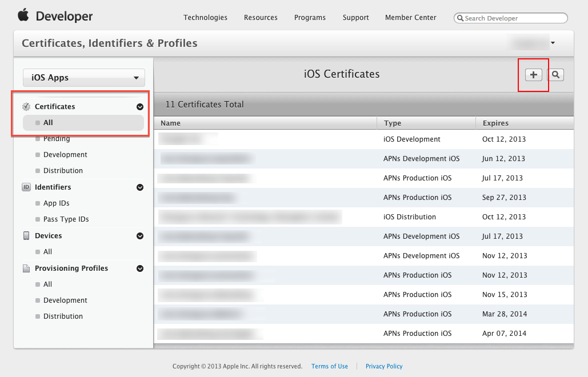Click the Identifiers ID icon
588x377 pixels.
pos(26,187)
